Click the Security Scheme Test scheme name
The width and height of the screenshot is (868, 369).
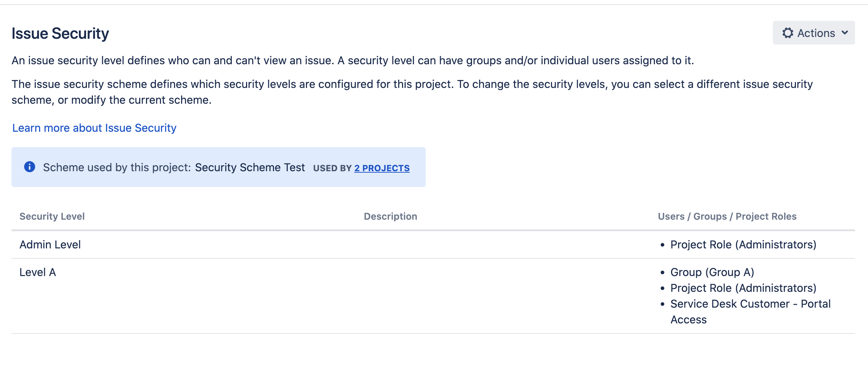250,168
